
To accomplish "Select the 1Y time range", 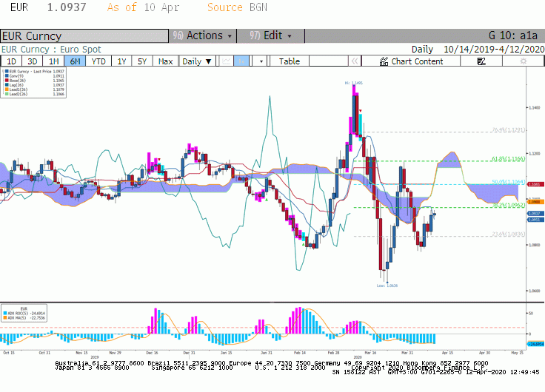I will coord(121,61).
